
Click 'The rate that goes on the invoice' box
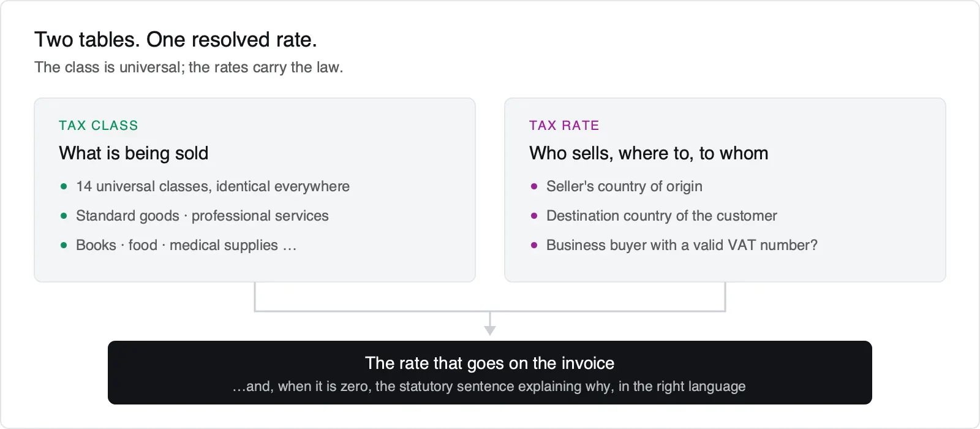tap(490, 373)
